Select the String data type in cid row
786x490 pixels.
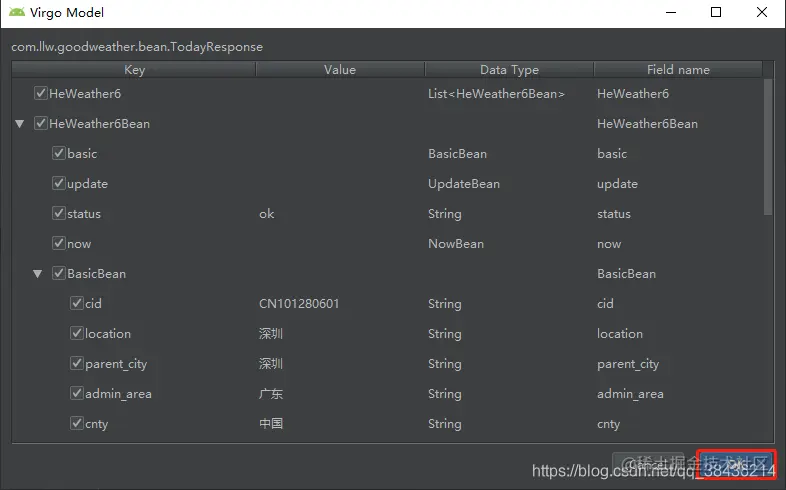445,304
